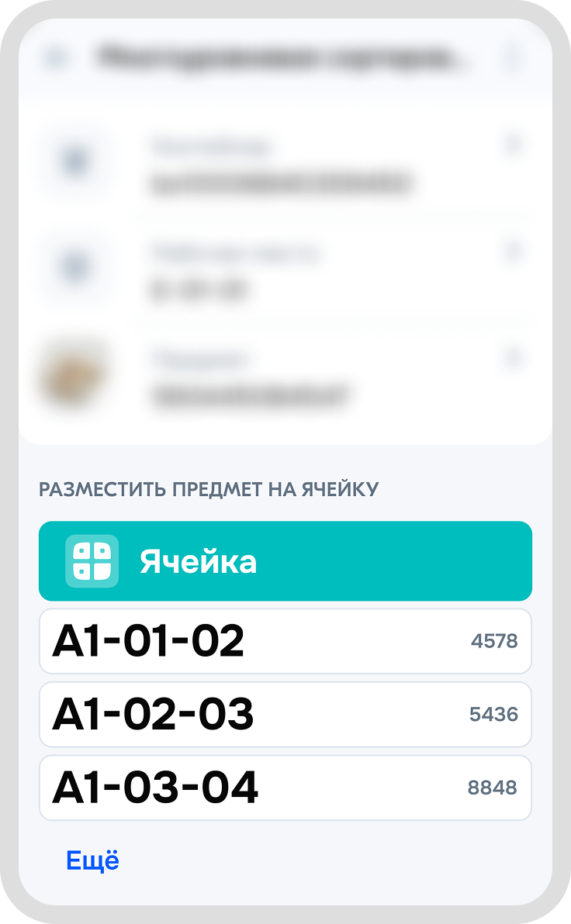Tap the blurred icon in second info row
This screenshot has height=924, width=571.
tap(76, 268)
